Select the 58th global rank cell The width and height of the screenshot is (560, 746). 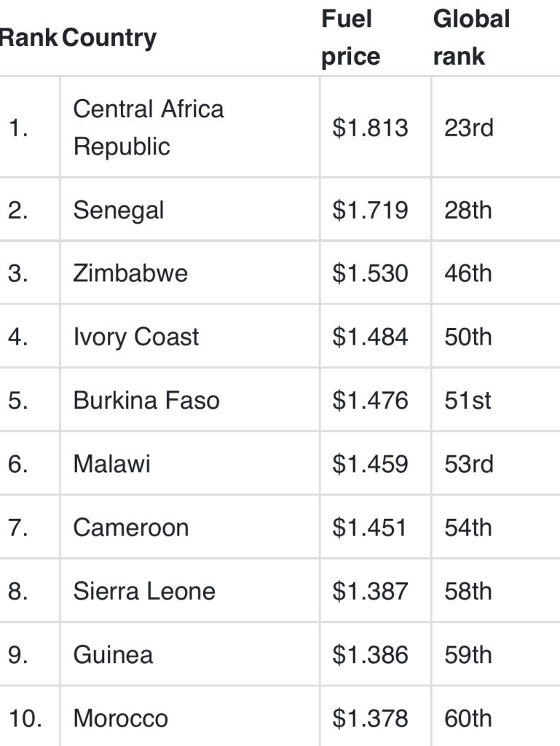pos(468,591)
